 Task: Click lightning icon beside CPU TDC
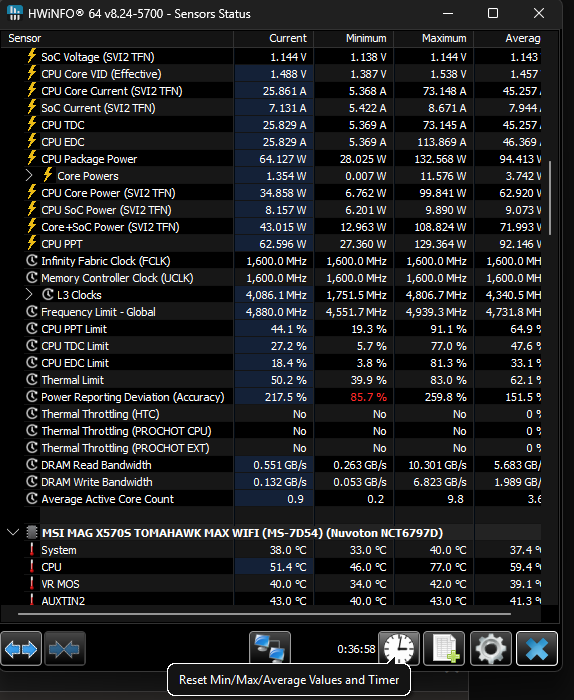point(32,124)
